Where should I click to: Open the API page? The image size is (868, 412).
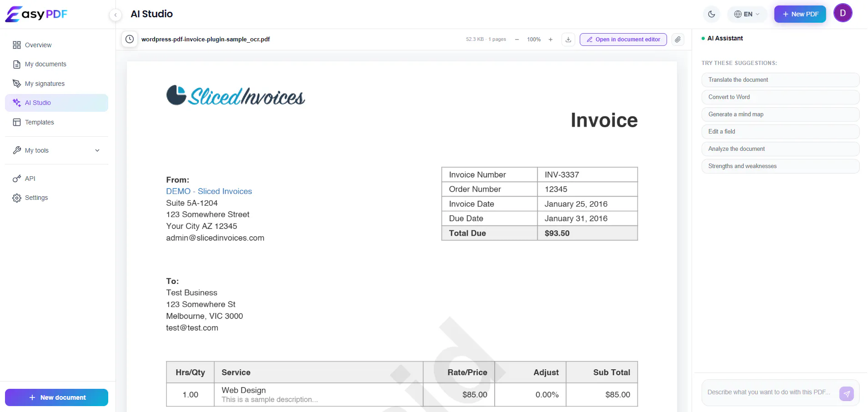click(x=56, y=179)
